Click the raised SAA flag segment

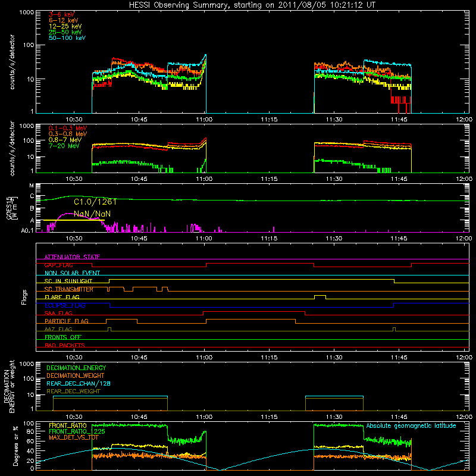coord(254,311)
